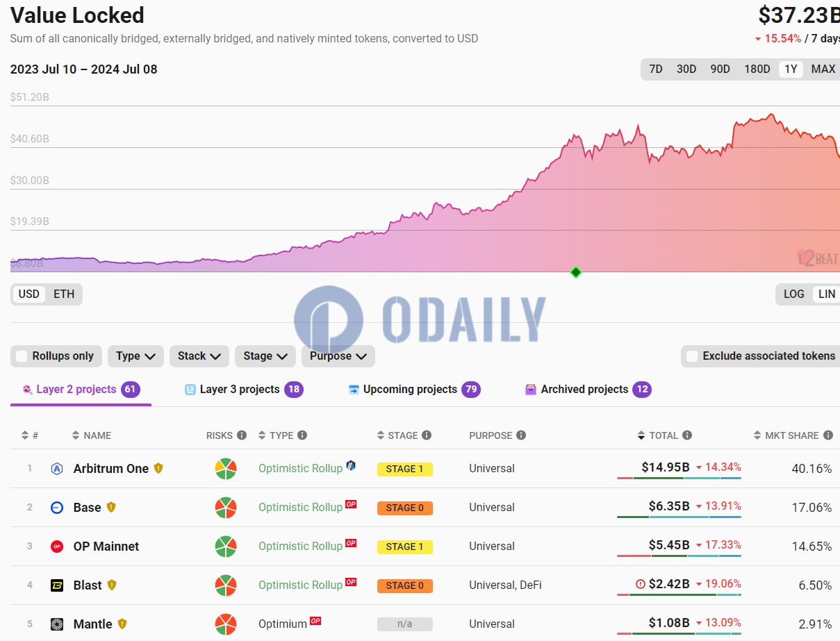
Task: Switch to Archived projects tab
Action: (x=588, y=390)
